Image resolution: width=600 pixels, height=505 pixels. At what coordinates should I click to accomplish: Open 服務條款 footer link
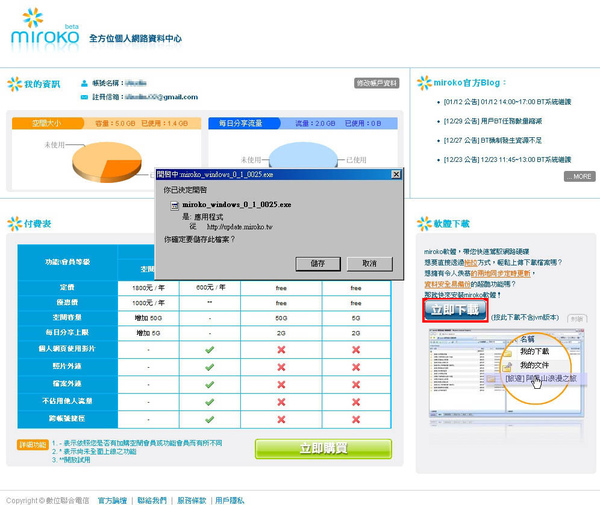coord(192,500)
